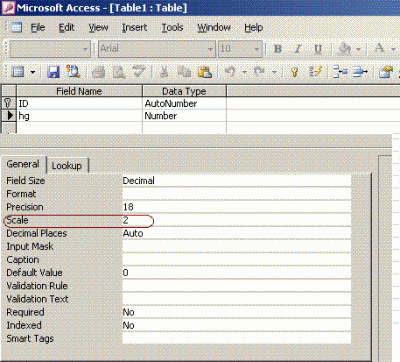The width and height of the screenshot is (400, 362).
Task: Click the Print Preview icon
Action: click(118, 72)
